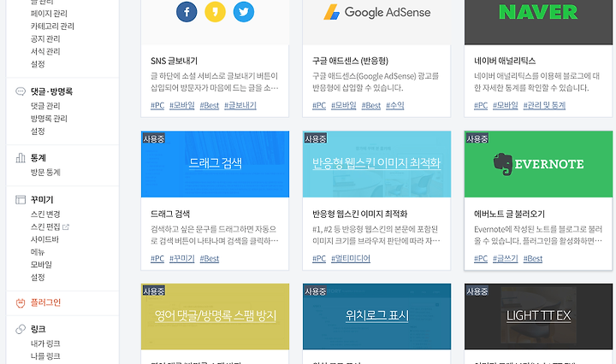Click #PC tag on the 네이버 애널리틱스 card

(x=481, y=105)
